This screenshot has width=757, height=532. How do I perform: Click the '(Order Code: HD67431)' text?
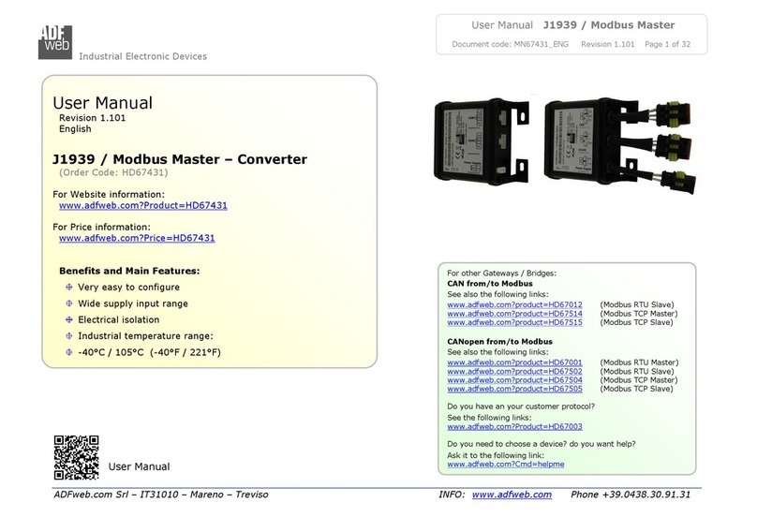tap(113, 172)
